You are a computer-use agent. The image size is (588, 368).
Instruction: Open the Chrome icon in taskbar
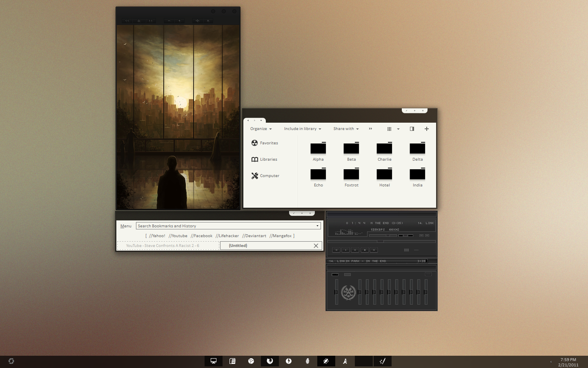pyautogui.click(x=251, y=361)
